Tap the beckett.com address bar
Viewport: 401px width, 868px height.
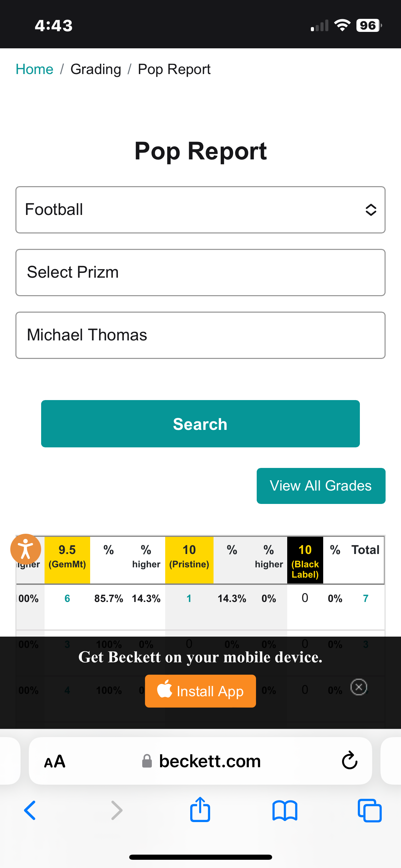click(x=200, y=761)
